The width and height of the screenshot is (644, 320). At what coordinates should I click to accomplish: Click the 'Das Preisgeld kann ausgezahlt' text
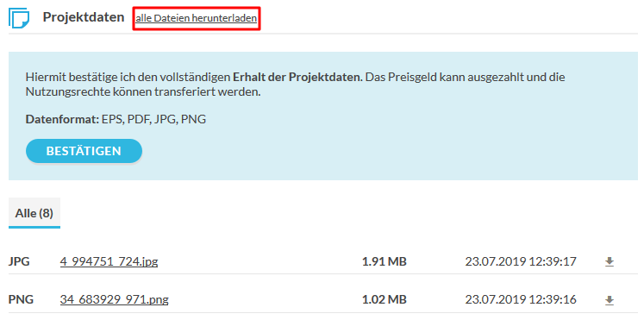435,78
